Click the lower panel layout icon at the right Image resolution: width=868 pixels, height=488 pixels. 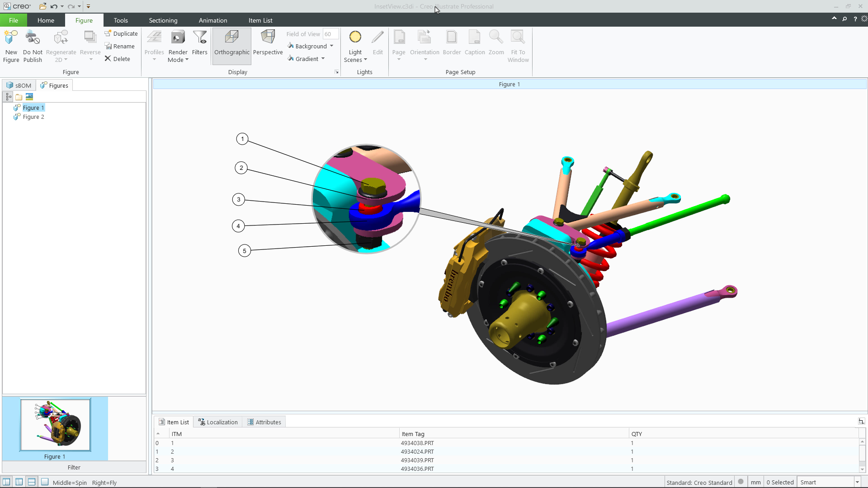coord(861,421)
